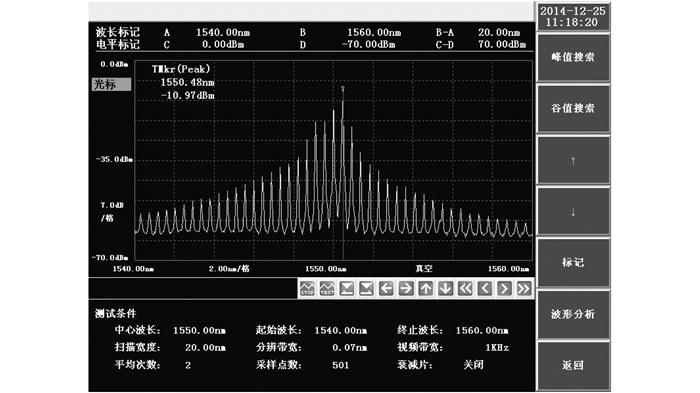Screen dimensions: 700x393
Task: Click the ↑ soft key button
Action: [573, 160]
